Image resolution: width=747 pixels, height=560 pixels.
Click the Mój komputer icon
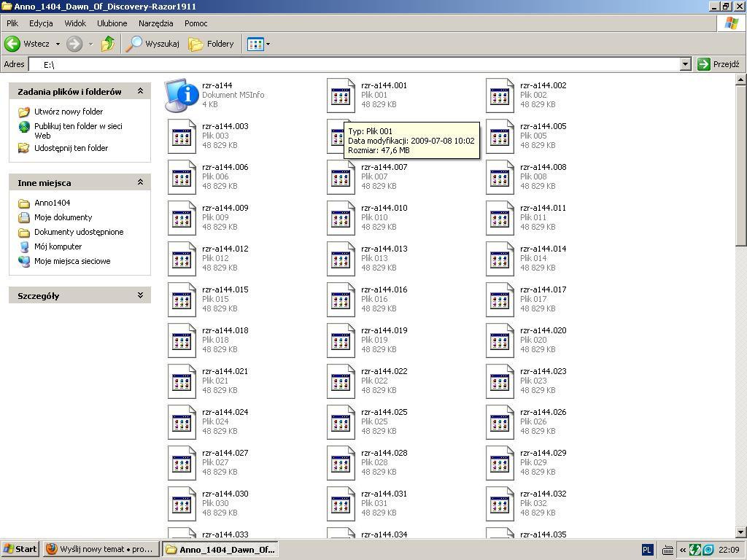tap(24, 246)
